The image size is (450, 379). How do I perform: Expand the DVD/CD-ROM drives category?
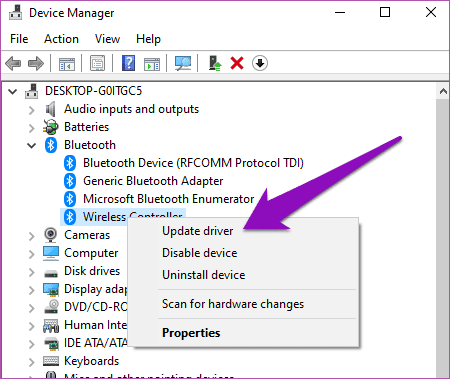coord(31,308)
